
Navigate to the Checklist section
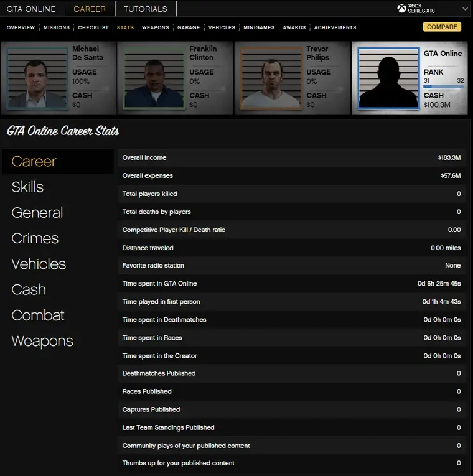coord(93,27)
